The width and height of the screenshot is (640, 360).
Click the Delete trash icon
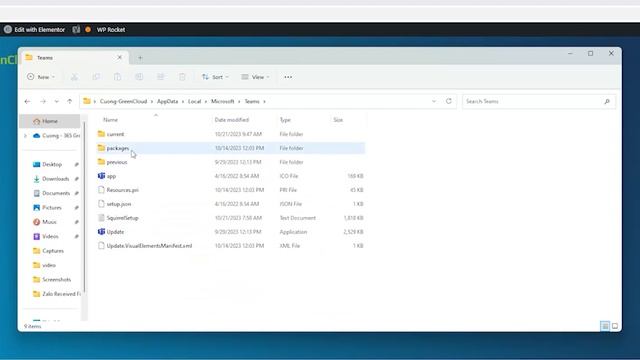(182, 77)
